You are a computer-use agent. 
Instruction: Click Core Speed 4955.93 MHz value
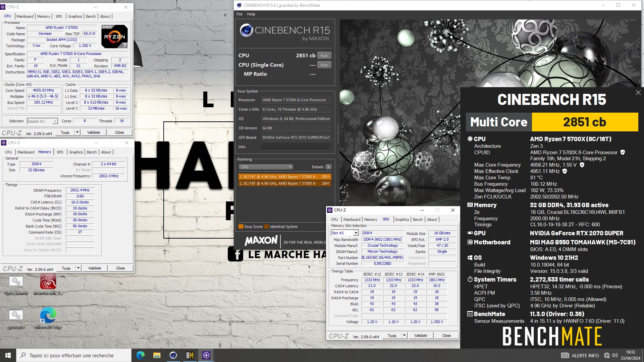coord(43,90)
